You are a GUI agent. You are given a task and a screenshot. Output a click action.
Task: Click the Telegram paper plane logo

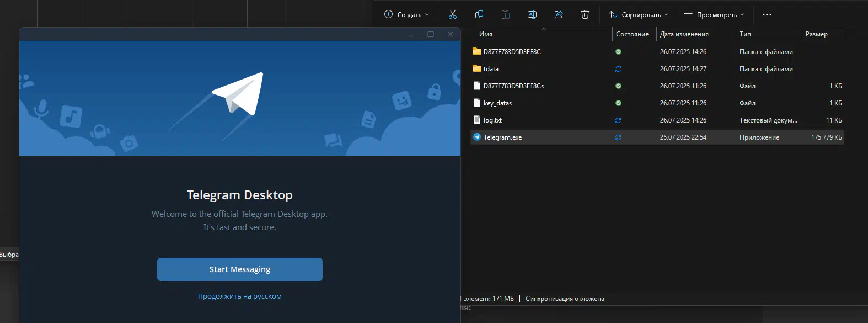(x=238, y=94)
